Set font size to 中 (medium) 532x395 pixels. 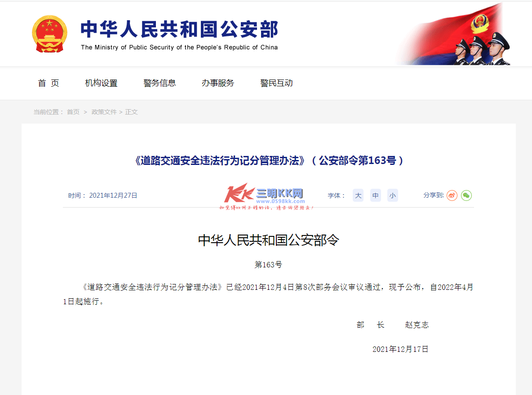pos(375,195)
